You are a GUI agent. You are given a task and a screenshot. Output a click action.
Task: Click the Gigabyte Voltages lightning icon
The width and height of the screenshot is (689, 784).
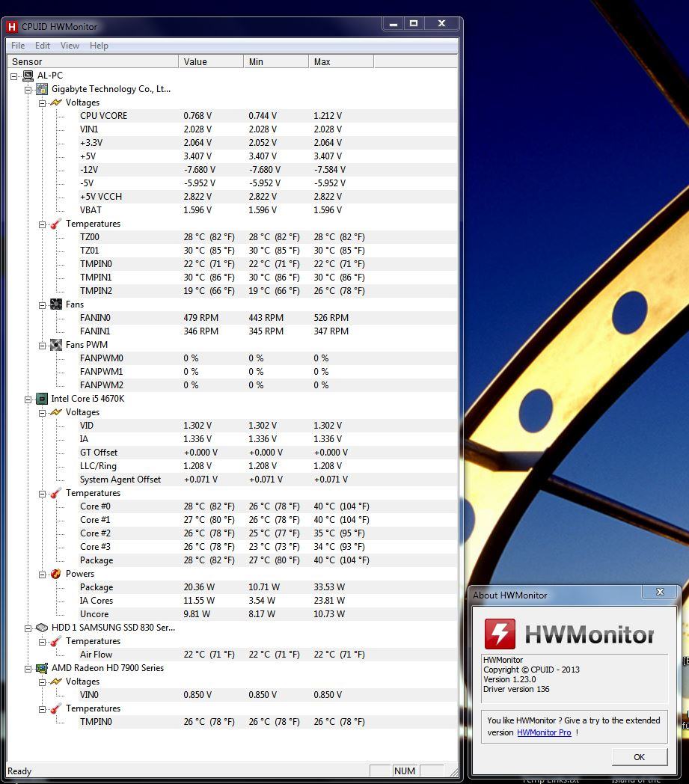click(x=56, y=102)
